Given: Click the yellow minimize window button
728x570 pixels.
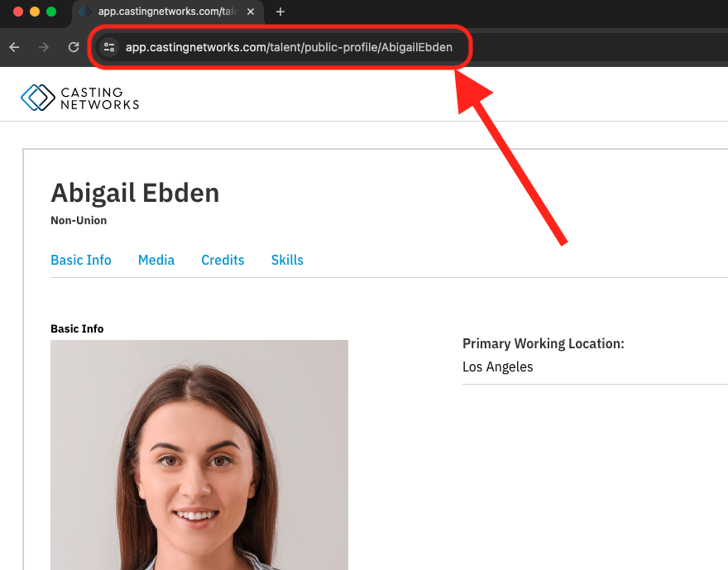Looking at the screenshot, I should click(35, 12).
